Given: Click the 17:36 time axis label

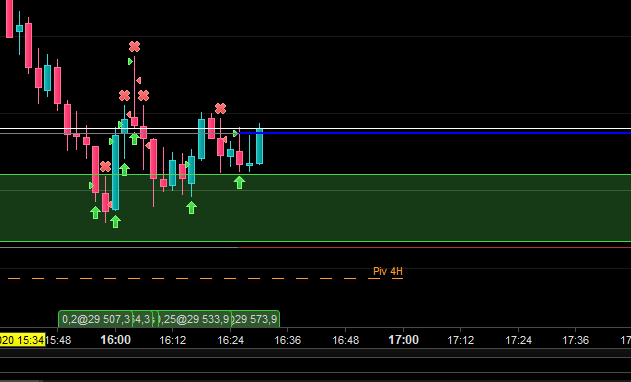Looking at the screenshot, I should click(575, 341).
